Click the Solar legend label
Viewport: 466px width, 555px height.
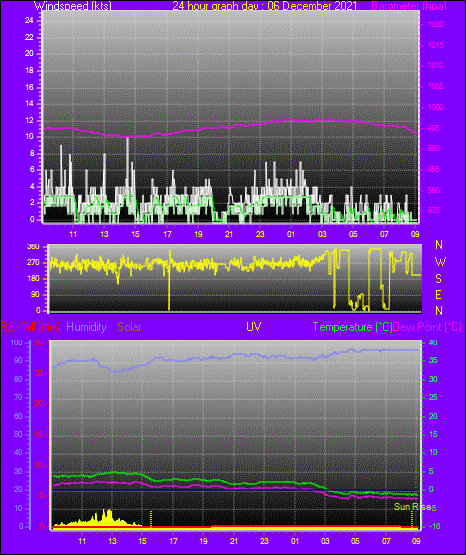coord(129,327)
